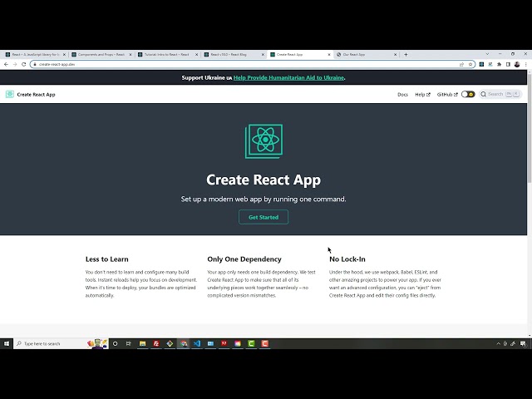532x399 pixels.
Task: Open a new browser tab with plus
Action: (x=406, y=54)
